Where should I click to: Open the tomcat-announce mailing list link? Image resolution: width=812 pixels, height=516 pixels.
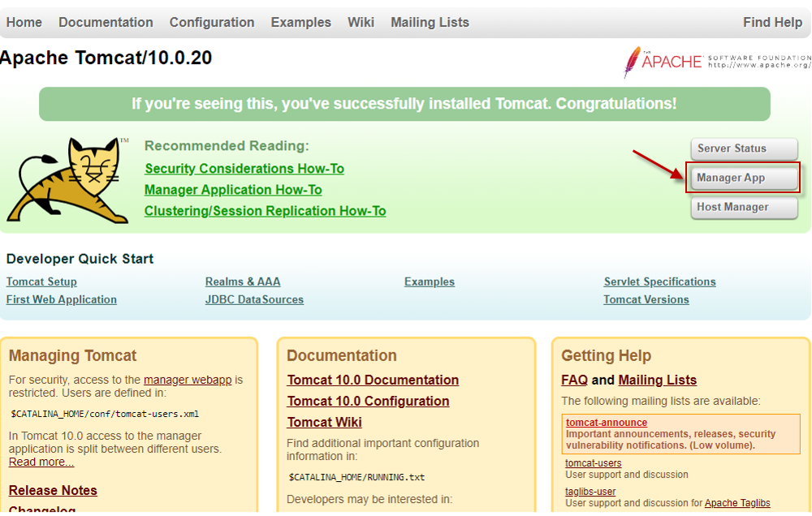click(x=607, y=423)
